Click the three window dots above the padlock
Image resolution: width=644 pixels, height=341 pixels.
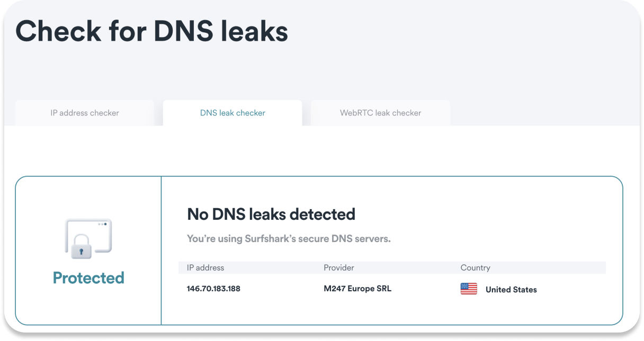(x=102, y=224)
